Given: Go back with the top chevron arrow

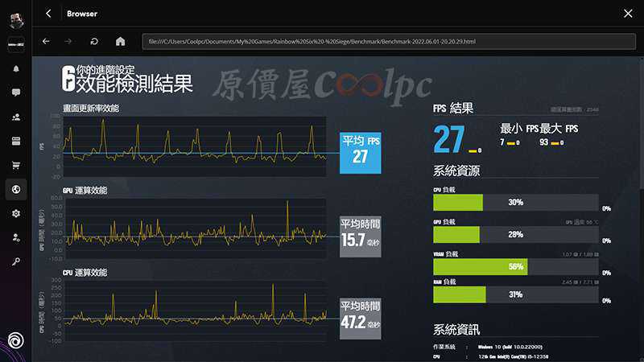Looking at the screenshot, I should [x=48, y=14].
